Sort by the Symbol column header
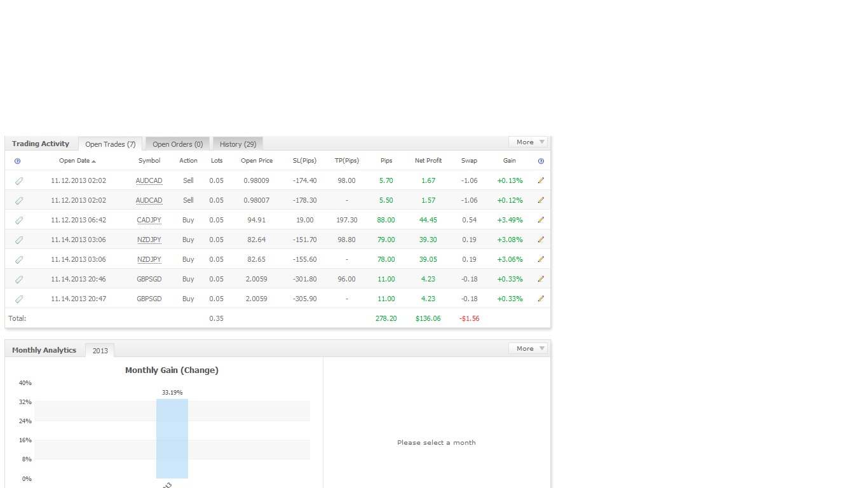Viewport: 868px width, 488px height. pos(149,161)
